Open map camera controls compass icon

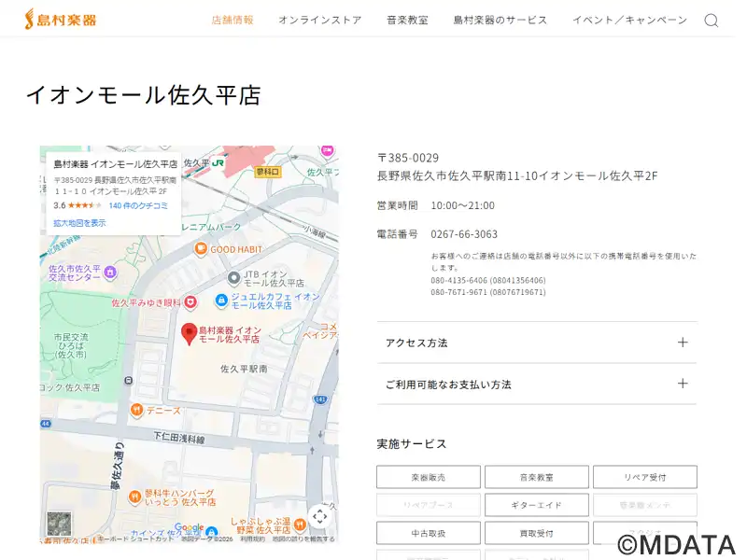coord(319,516)
